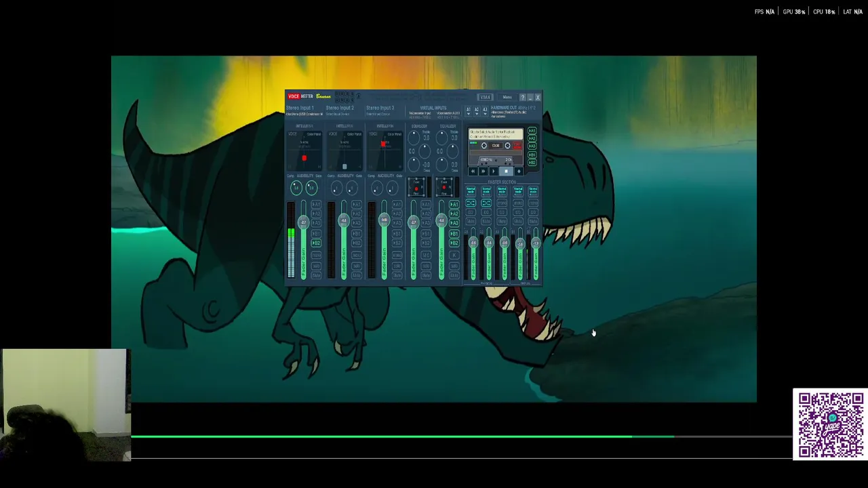Image resolution: width=868 pixels, height=488 pixels.
Task: Start cassette playback with the play button
Action: tap(493, 171)
